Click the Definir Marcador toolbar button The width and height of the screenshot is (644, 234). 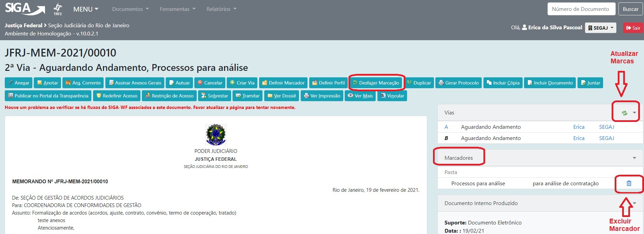click(x=283, y=83)
